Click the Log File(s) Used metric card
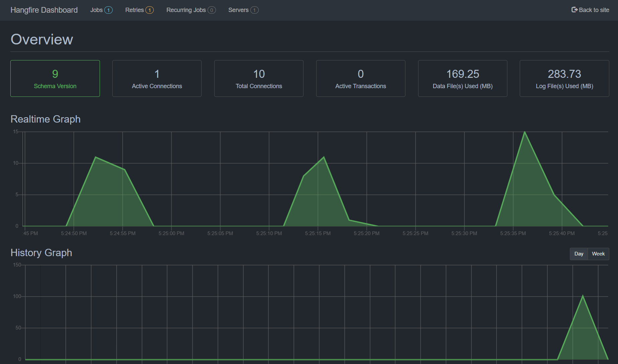Image resolution: width=618 pixels, height=364 pixels. click(x=564, y=78)
